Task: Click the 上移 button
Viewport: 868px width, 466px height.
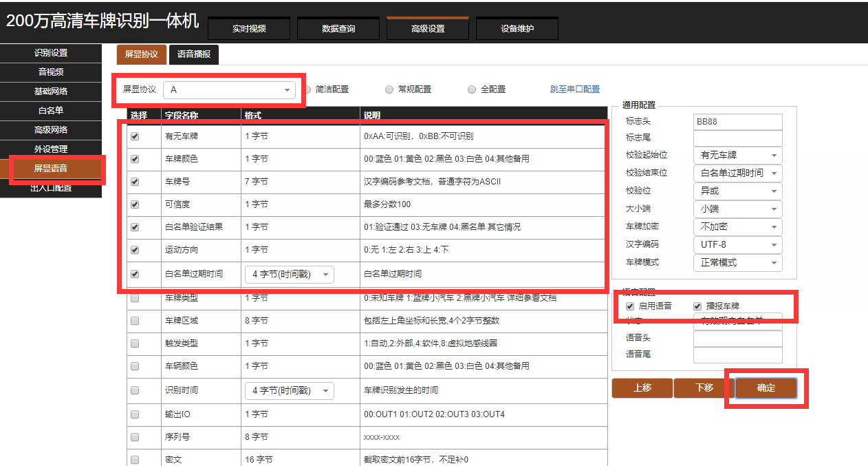Action: [x=642, y=388]
